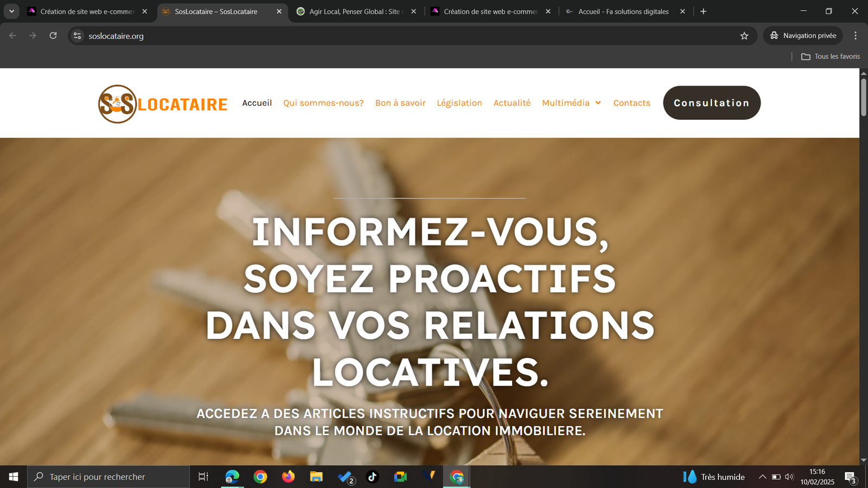
Task: Open Firefox from the taskbar
Action: (x=288, y=477)
